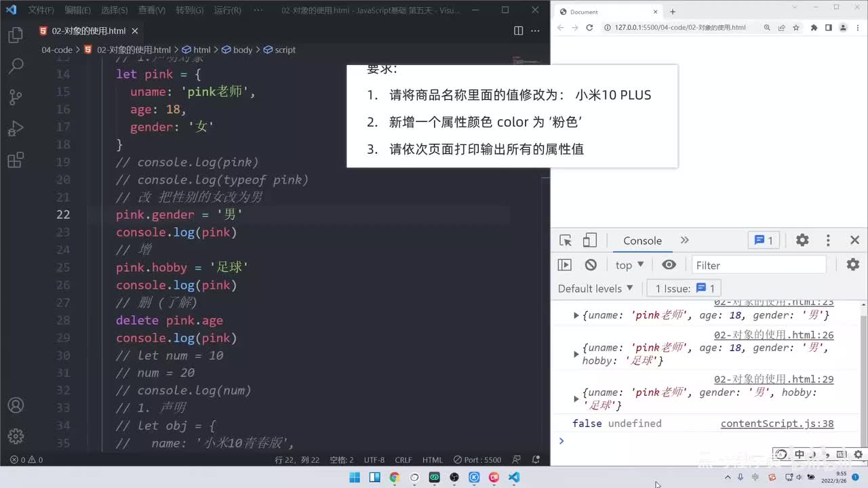Open the 02-对象的使用.html:29 source link
Screen dimensions: 868x488
coord(774,379)
